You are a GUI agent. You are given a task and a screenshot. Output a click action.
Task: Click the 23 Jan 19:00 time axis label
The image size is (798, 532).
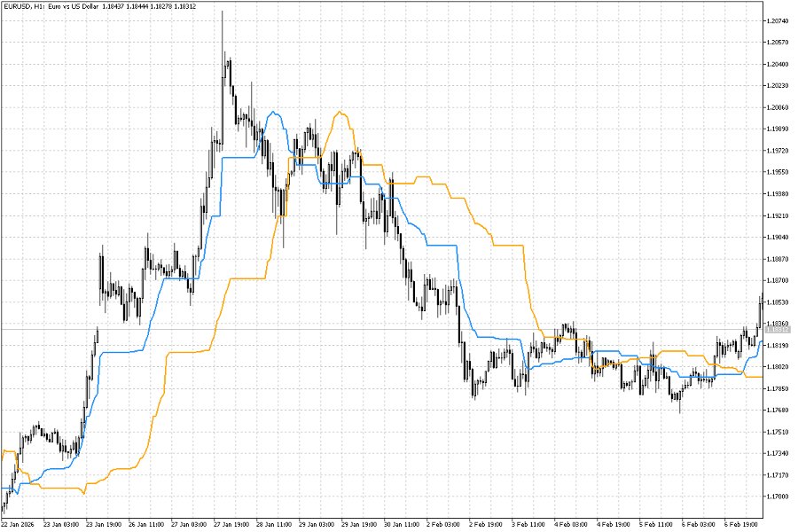pos(104,524)
